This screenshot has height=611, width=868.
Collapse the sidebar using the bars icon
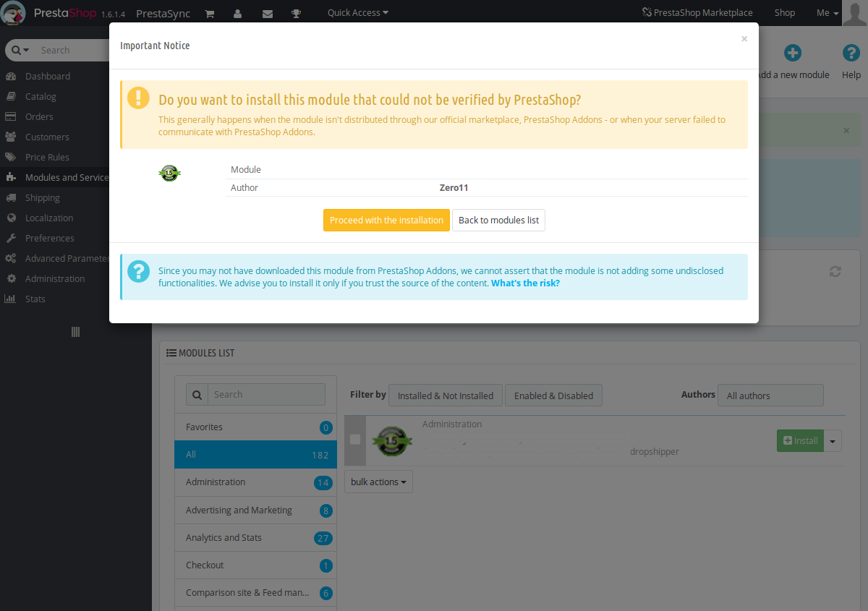point(75,332)
